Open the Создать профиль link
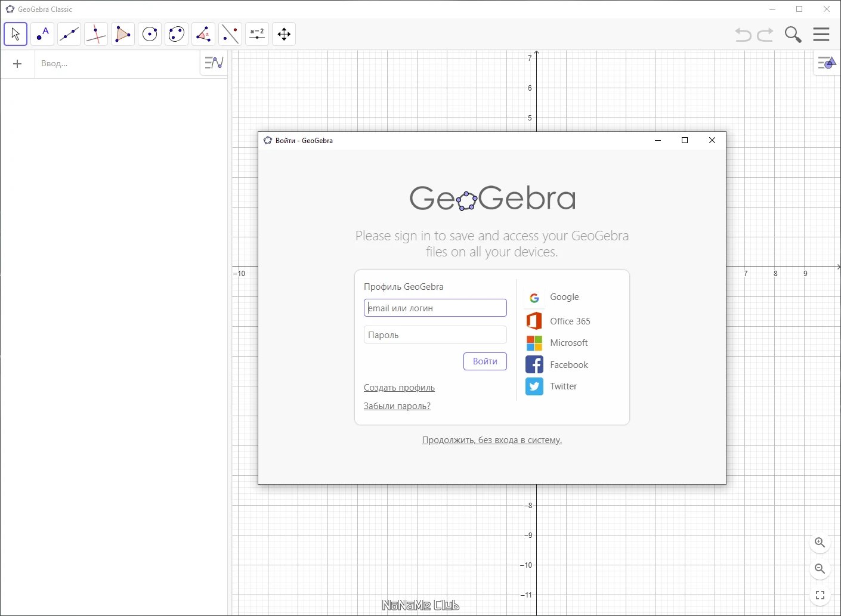The height and width of the screenshot is (616, 841). (399, 388)
